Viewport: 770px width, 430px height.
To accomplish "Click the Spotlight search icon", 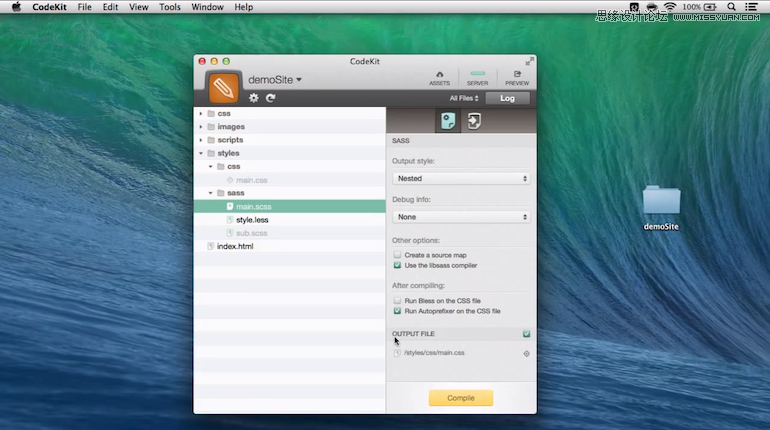I will (x=731, y=7).
